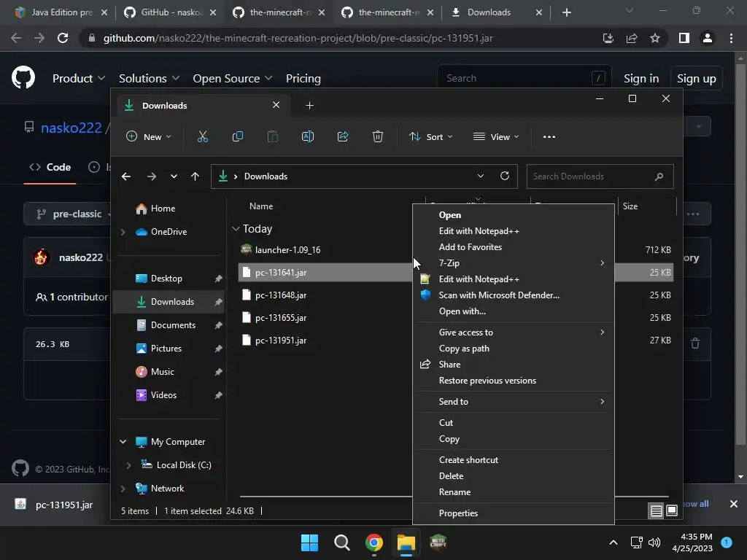The image size is (747, 560).
Task: Switch to the Downloads Chrome tab
Action: (x=495, y=12)
